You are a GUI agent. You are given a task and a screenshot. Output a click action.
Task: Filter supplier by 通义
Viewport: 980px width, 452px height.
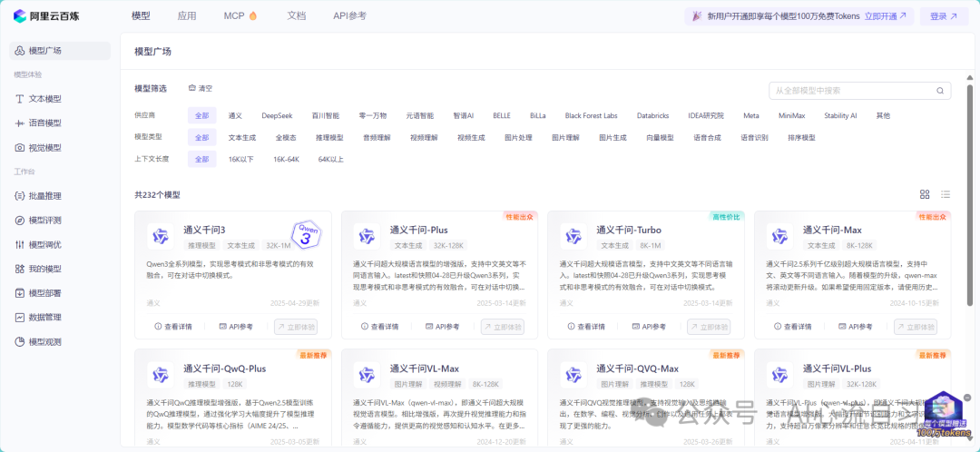pos(235,115)
